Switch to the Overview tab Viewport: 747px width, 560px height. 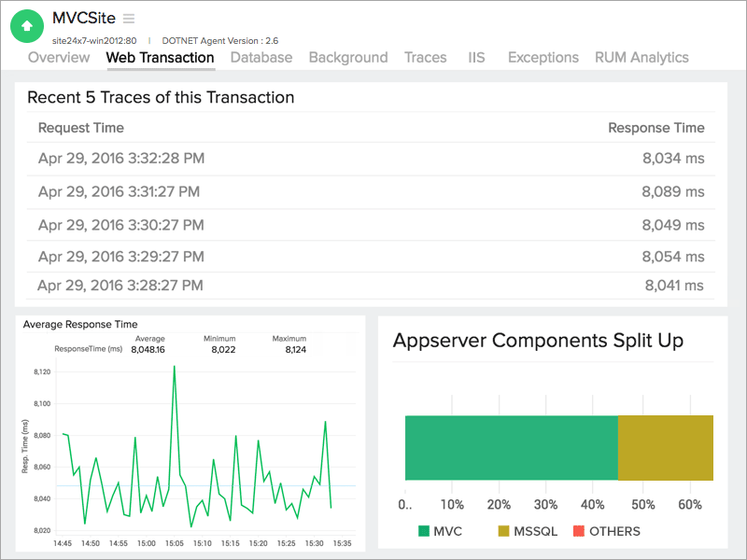58,58
